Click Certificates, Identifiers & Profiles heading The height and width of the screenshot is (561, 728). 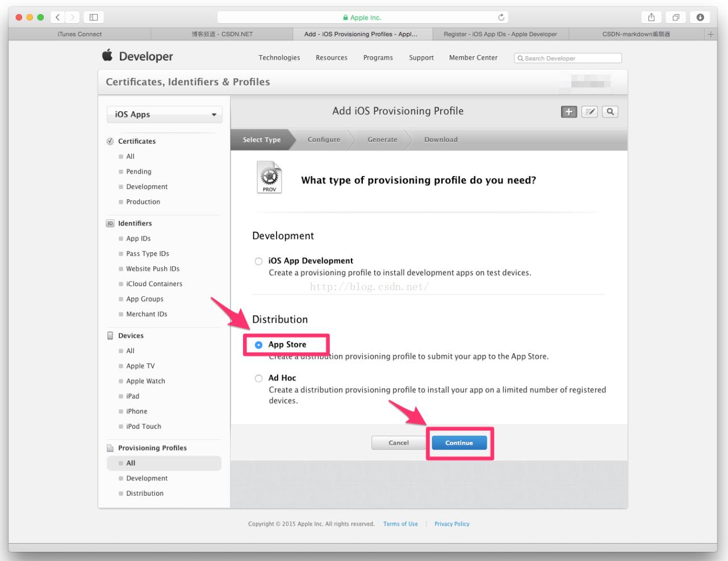click(x=188, y=82)
